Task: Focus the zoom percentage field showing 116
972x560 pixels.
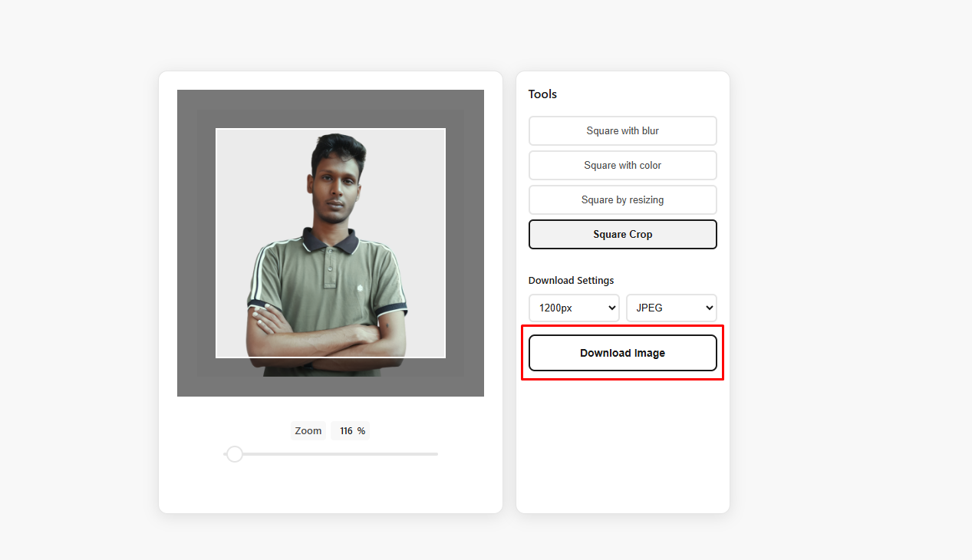Action: point(346,431)
